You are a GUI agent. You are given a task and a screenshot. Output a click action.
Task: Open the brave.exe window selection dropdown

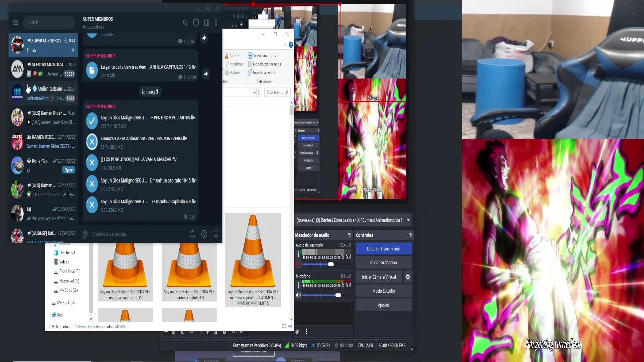(408, 220)
